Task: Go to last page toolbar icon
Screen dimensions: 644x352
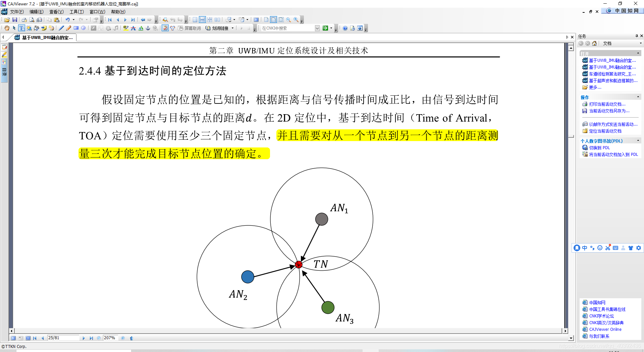Action: click(x=133, y=20)
